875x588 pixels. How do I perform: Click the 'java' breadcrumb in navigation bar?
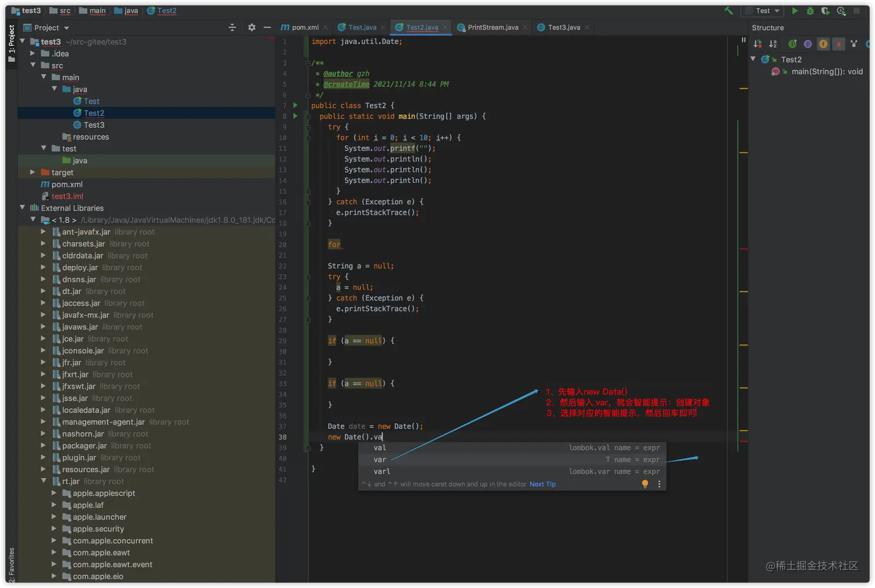pyautogui.click(x=126, y=10)
